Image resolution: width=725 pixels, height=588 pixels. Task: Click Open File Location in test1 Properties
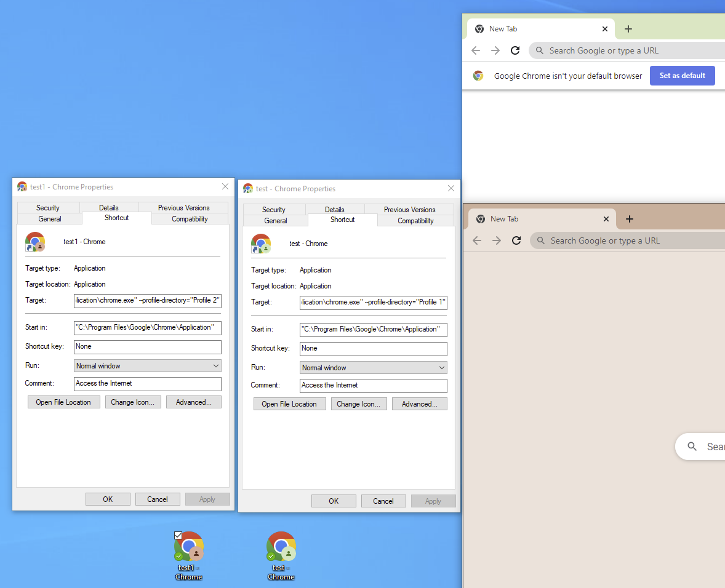63,402
